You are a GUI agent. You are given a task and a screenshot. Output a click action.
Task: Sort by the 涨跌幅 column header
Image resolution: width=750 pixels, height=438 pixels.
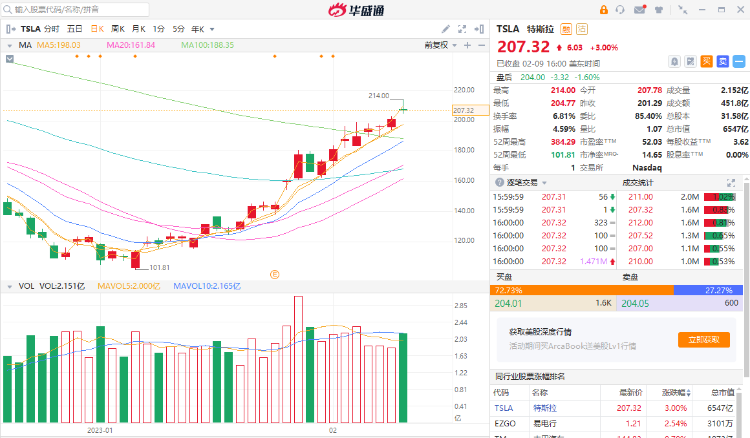tap(676, 393)
